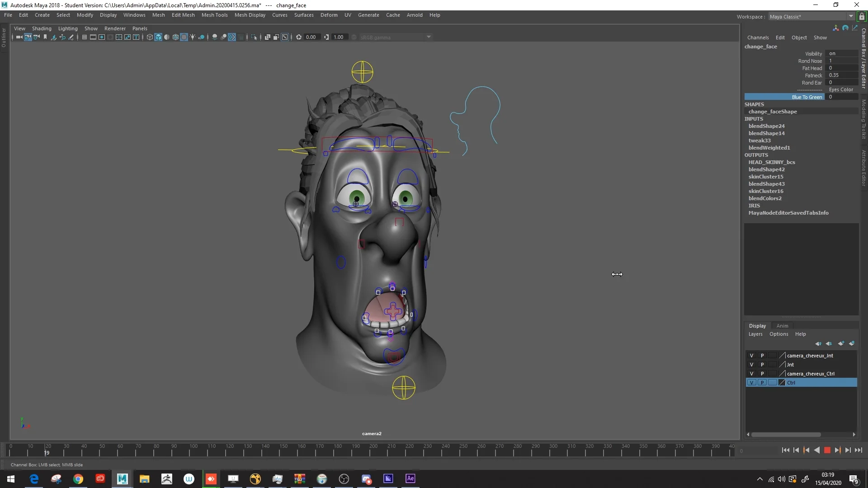Select the blendShape24 input node
The height and width of the screenshot is (488, 868).
(x=766, y=126)
